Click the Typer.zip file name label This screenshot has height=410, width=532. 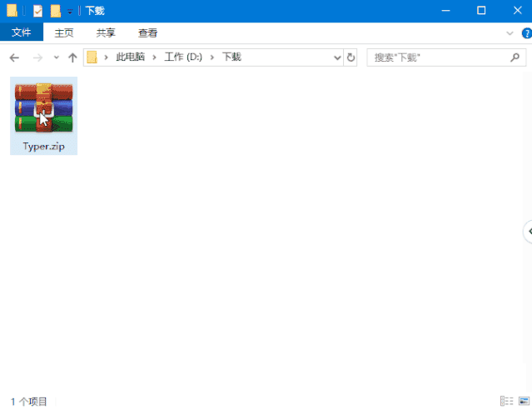coord(43,147)
